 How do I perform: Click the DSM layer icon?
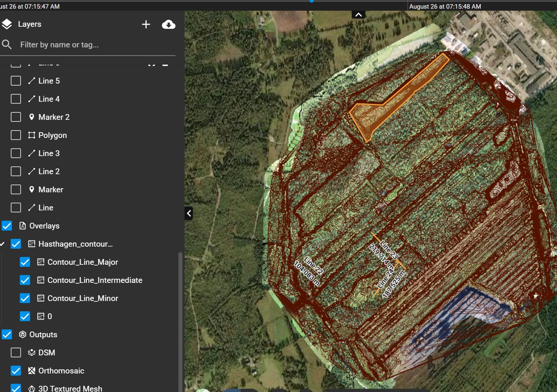31,352
